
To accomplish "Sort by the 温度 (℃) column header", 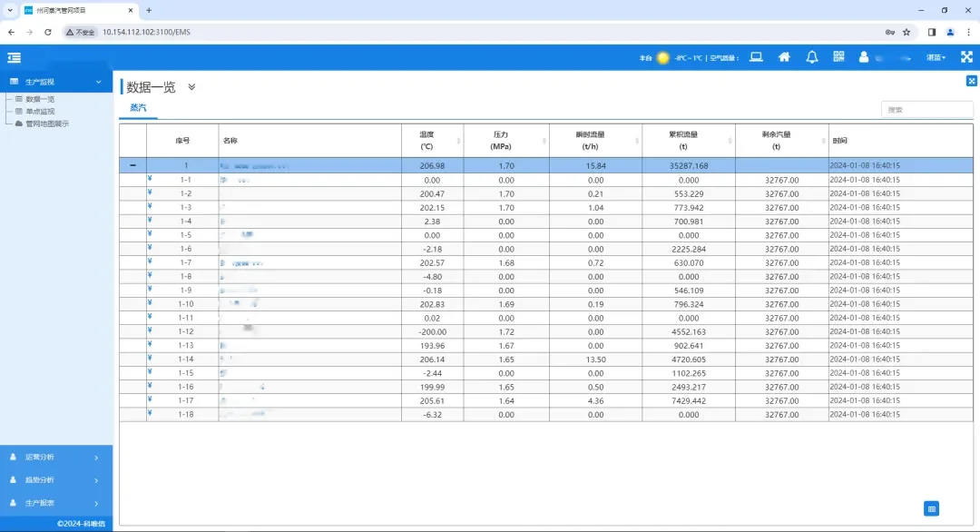I will [426, 140].
